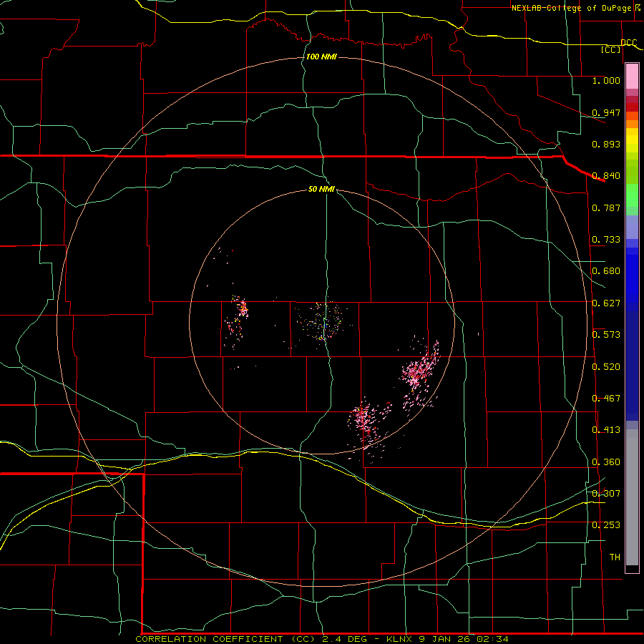Click the 0.627 color scale value
This screenshot has width=644, height=644.
click(x=606, y=303)
